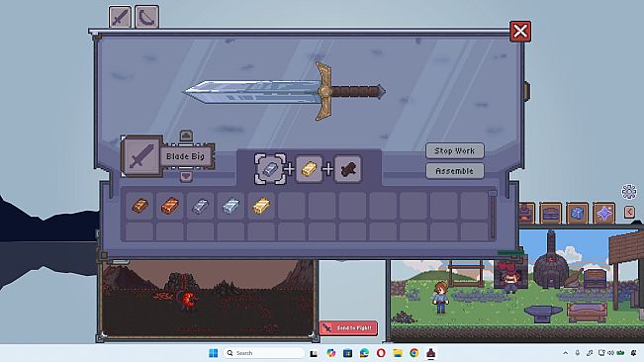
Task: Open the blue gem cube menu
Action: 577,213
